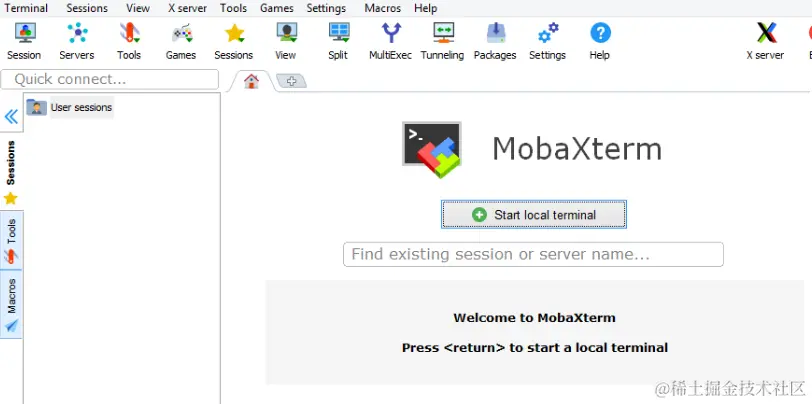Click the Start local terminal button

[x=533, y=214]
